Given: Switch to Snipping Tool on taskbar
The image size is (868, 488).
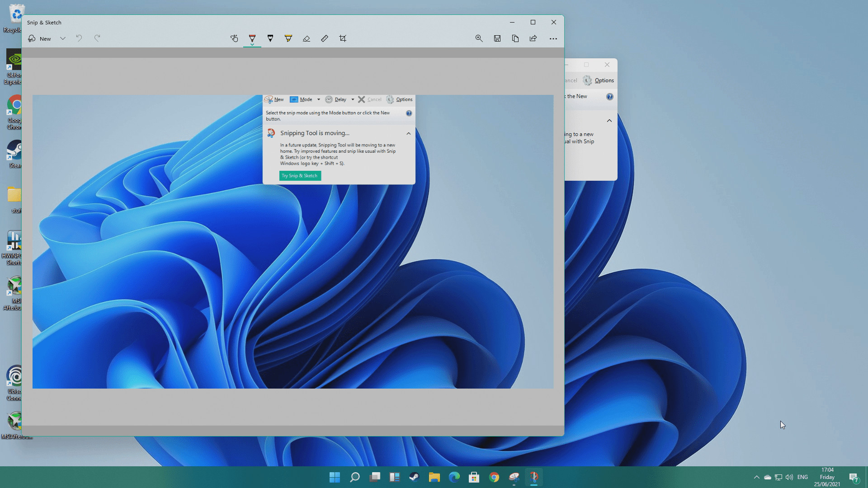Looking at the screenshot, I should 514,477.
